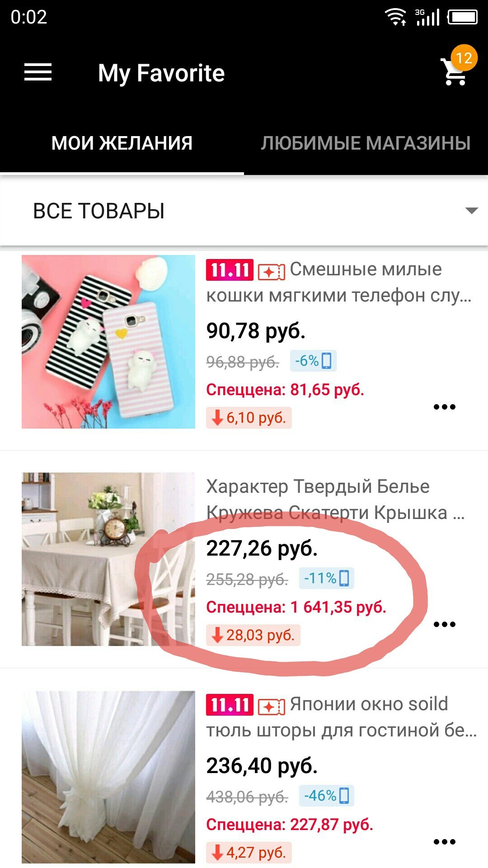Open the hamburger navigation menu
The width and height of the screenshot is (488, 868).
(38, 72)
